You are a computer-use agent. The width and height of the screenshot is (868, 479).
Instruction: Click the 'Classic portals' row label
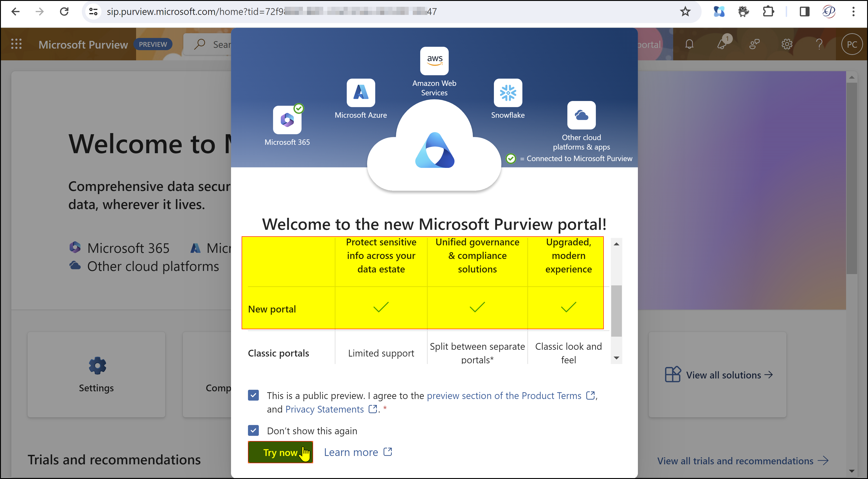point(278,353)
